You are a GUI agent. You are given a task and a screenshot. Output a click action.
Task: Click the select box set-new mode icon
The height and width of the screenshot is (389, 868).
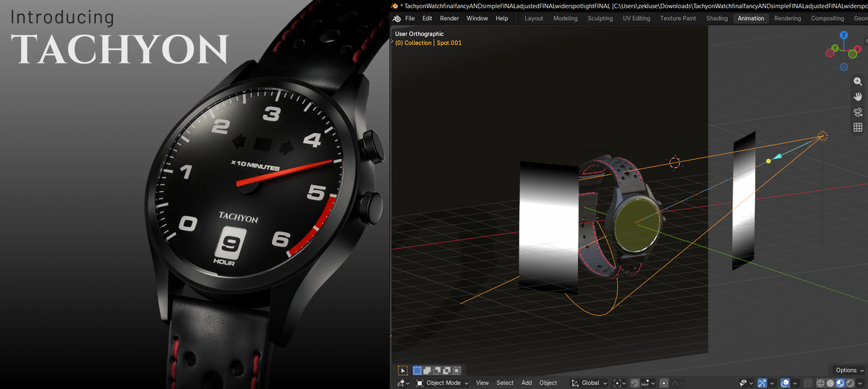(417, 370)
